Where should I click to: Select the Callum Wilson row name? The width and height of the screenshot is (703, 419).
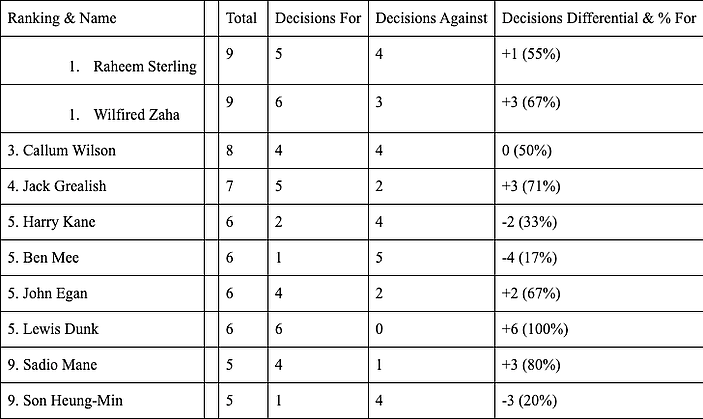(102, 151)
